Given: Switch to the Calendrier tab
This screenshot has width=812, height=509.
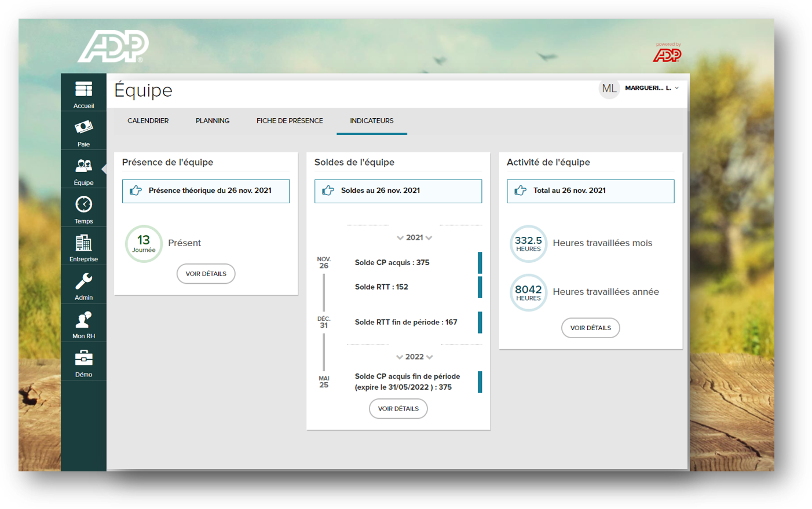Looking at the screenshot, I should pyautogui.click(x=148, y=120).
